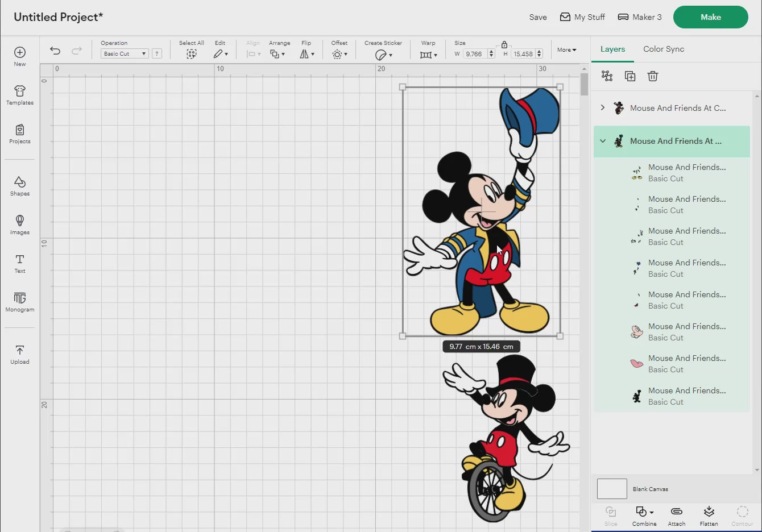The image size is (762, 532).
Task: Open the Operation Basic Cut dropdown
Action: pos(125,53)
